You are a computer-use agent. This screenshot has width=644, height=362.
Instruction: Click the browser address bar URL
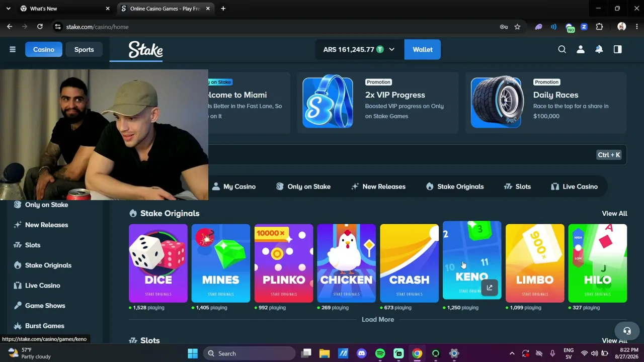coord(98,27)
